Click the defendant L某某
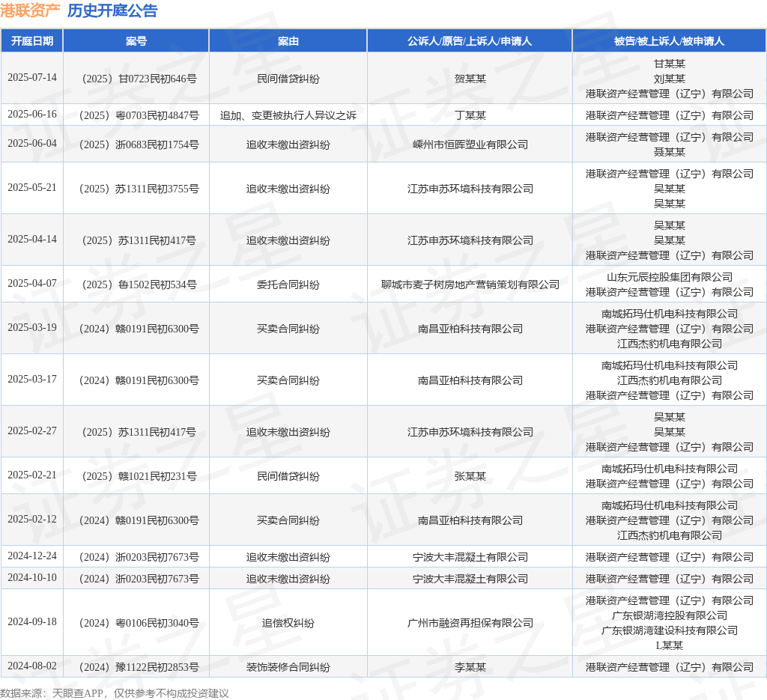Image resolution: width=767 pixels, height=700 pixels. 669,645
